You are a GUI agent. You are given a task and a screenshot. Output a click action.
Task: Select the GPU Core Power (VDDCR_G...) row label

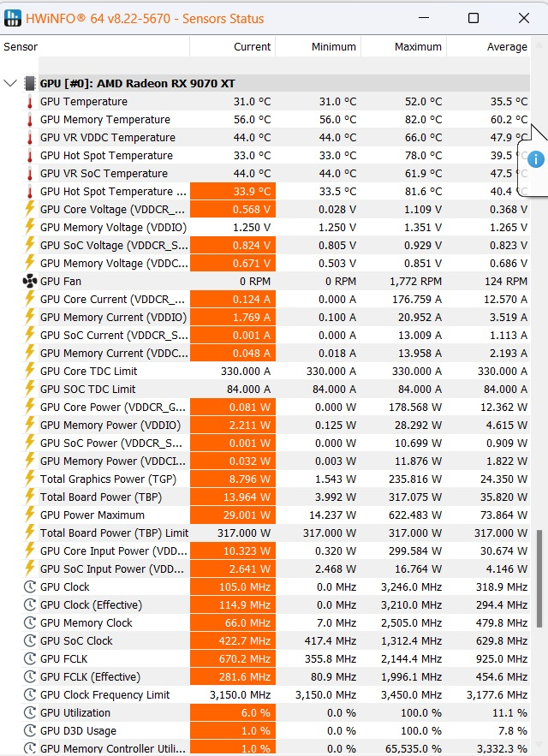coord(112,407)
